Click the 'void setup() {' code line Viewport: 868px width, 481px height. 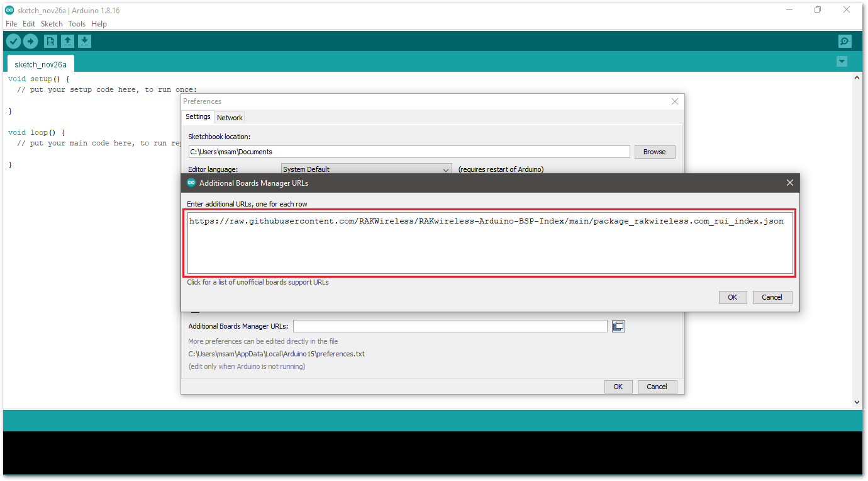(39, 79)
